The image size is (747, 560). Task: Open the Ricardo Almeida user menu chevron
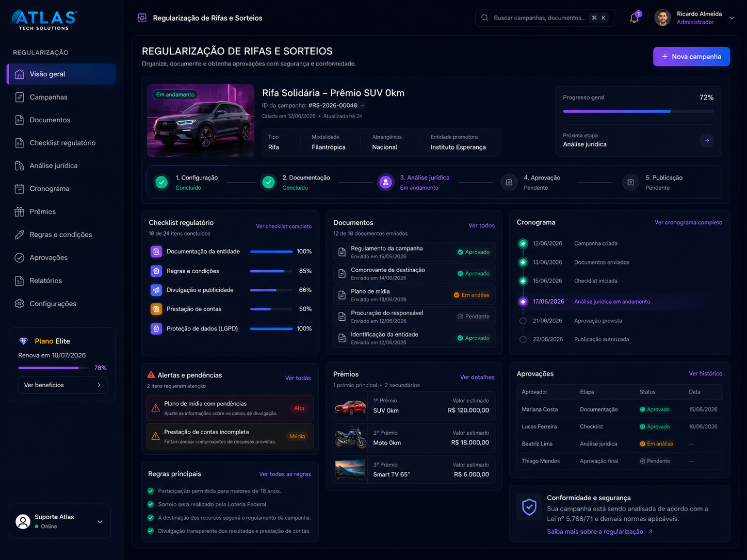(x=732, y=18)
